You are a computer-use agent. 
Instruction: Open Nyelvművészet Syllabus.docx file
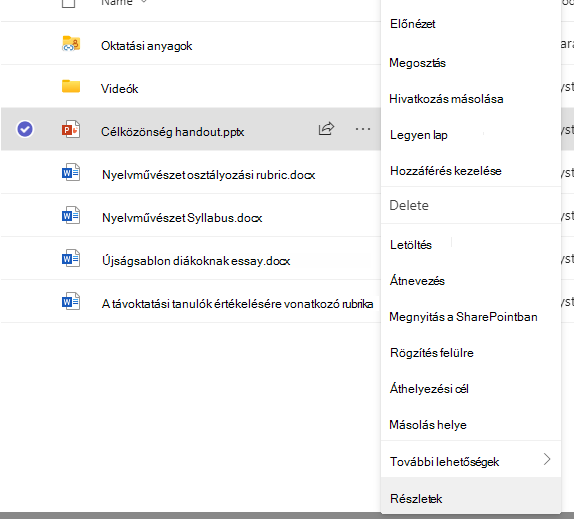tap(182, 218)
